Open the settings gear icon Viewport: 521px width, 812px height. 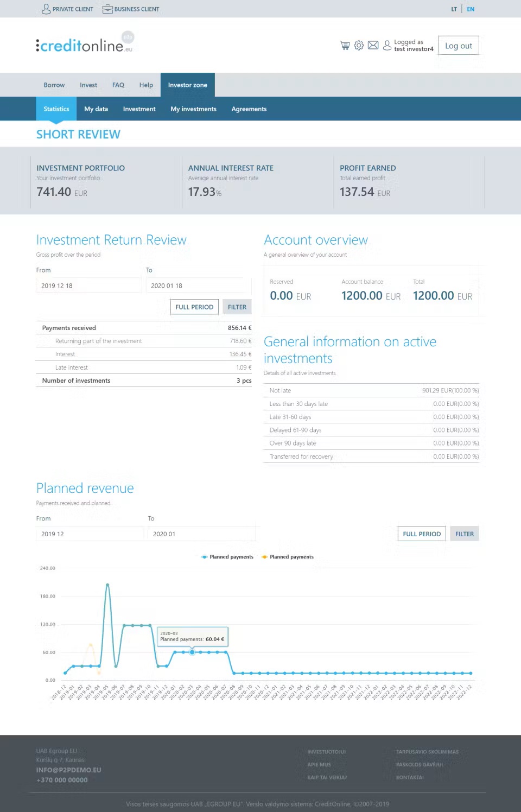coord(359,46)
